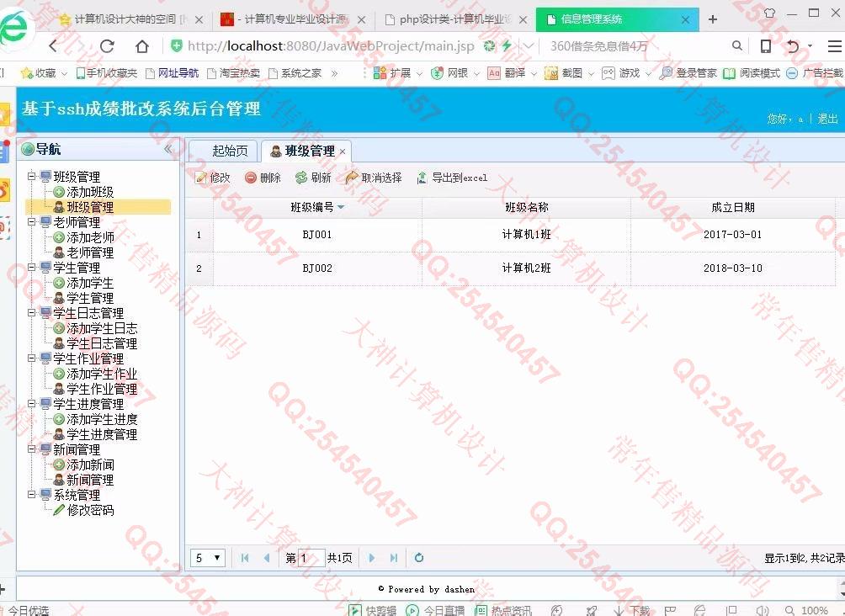Collapse the 导航 navigation panel
Viewport: 845px width, 616px height.
pos(168,149)
